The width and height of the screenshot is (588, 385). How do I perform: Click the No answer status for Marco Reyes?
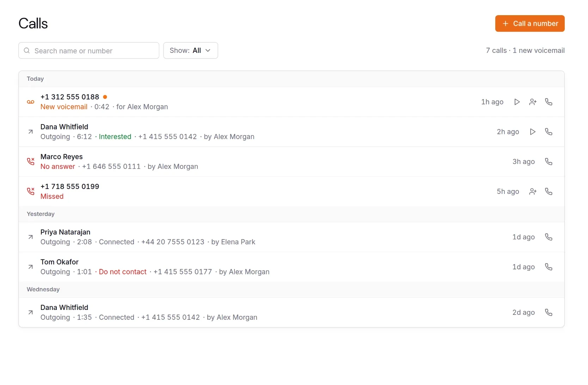point(58,166)
